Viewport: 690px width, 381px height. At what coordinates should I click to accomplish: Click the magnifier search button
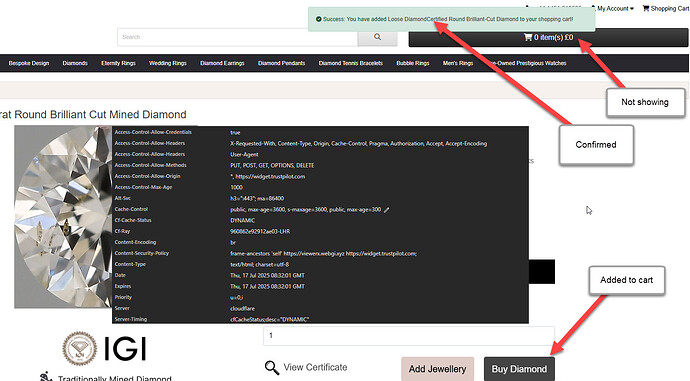point(377,37)
